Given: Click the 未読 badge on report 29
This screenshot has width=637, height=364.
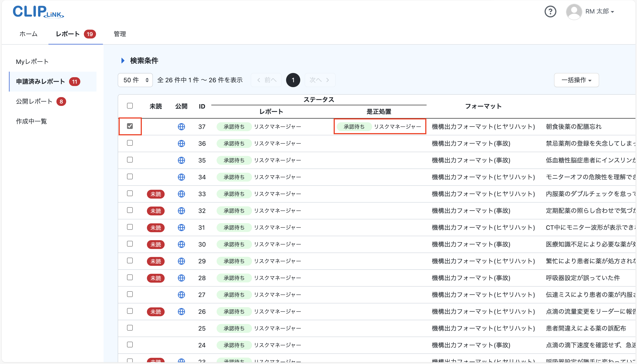Looking at the screenshot, I should tap(156, 261).
